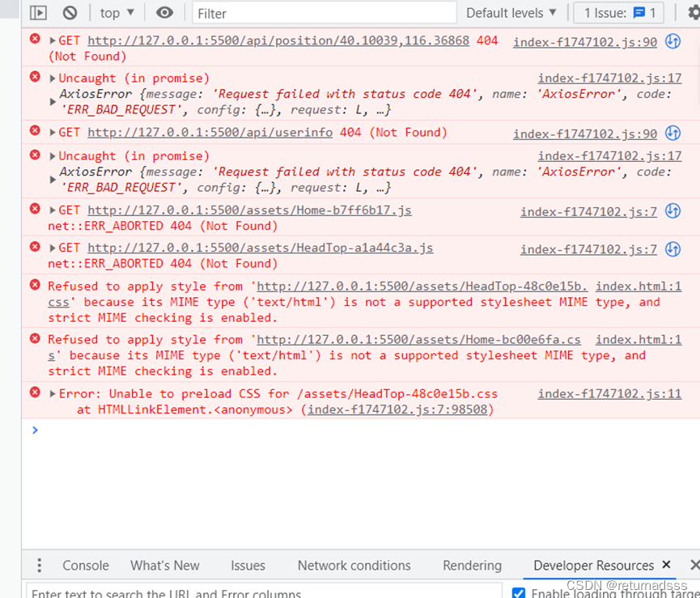Show the console sidebar
Image resolution: width=700 pixels, height=598 pixels.
click(36, 12)
